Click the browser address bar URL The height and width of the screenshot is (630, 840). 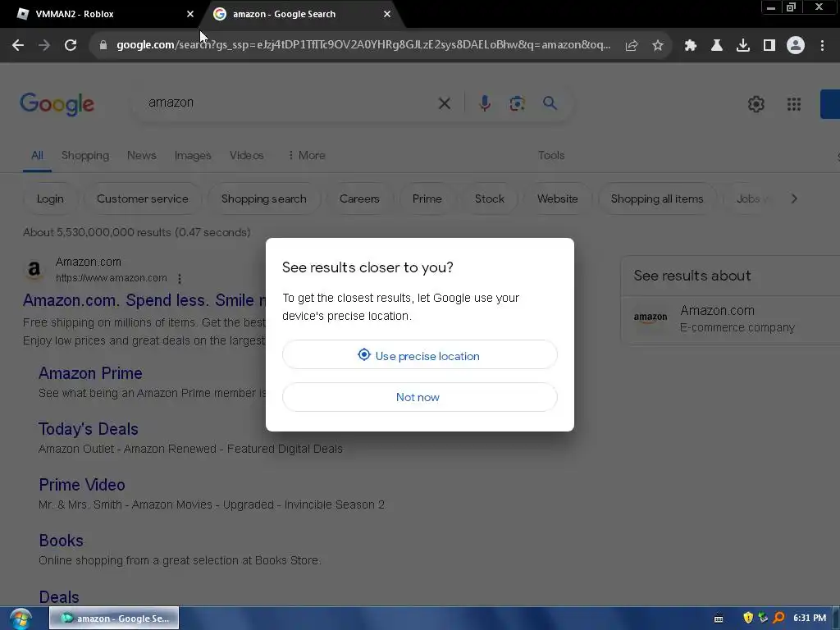[x=363, y=45]
